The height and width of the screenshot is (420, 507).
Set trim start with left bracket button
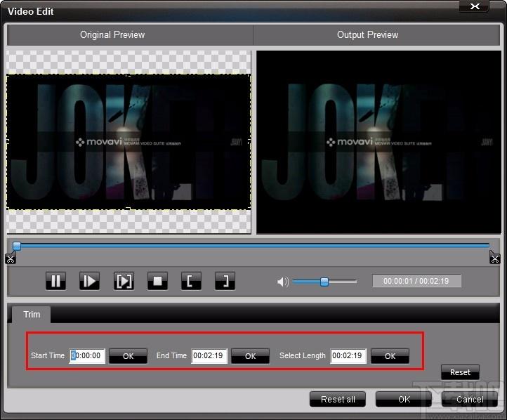pyautogui.click(x=191, y=282)
